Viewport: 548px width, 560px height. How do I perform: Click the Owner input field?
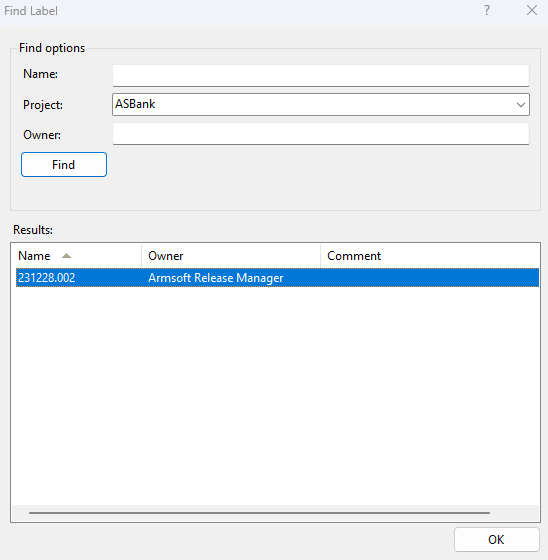click(x=321, y=134)
